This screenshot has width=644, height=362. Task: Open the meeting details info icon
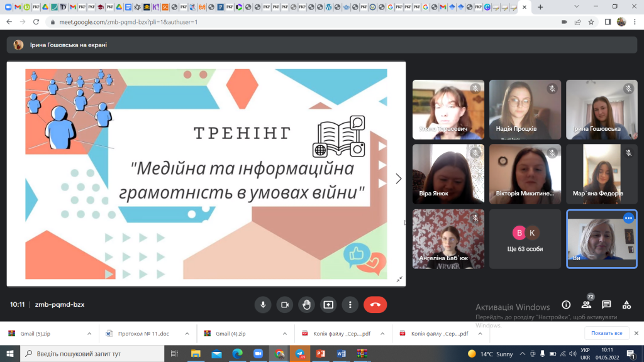coord(566,305)
